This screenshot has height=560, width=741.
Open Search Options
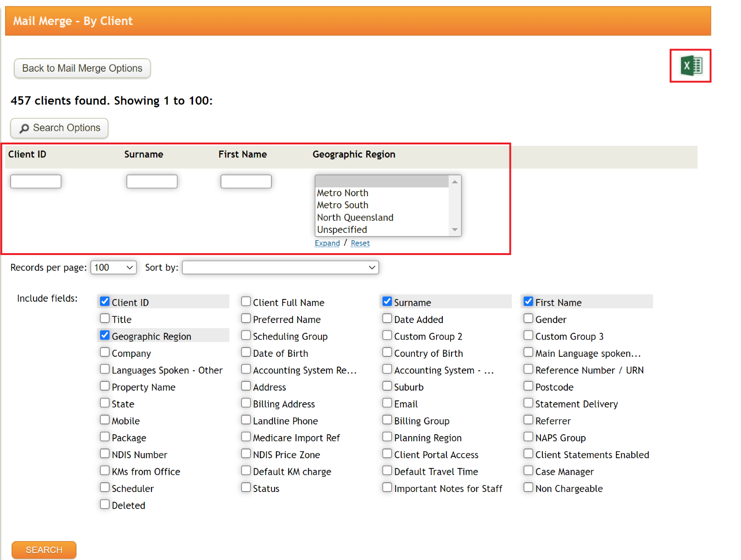pyautogui.click(x=59, y=128)
